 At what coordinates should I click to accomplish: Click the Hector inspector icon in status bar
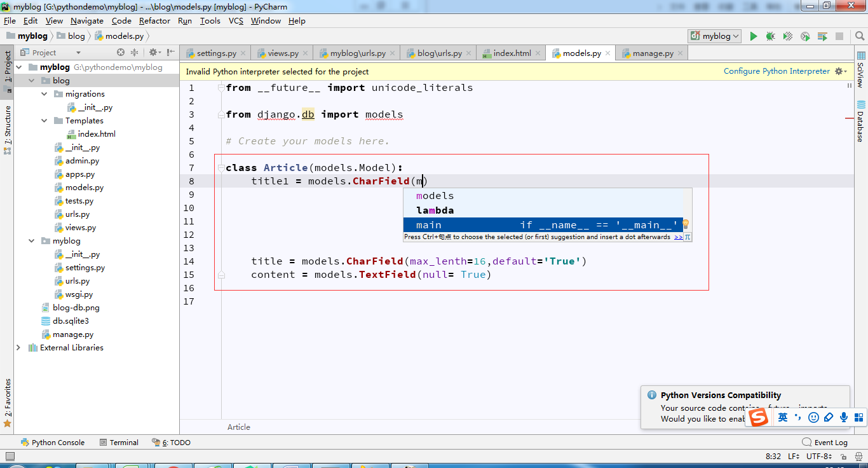tap(858, 457)
